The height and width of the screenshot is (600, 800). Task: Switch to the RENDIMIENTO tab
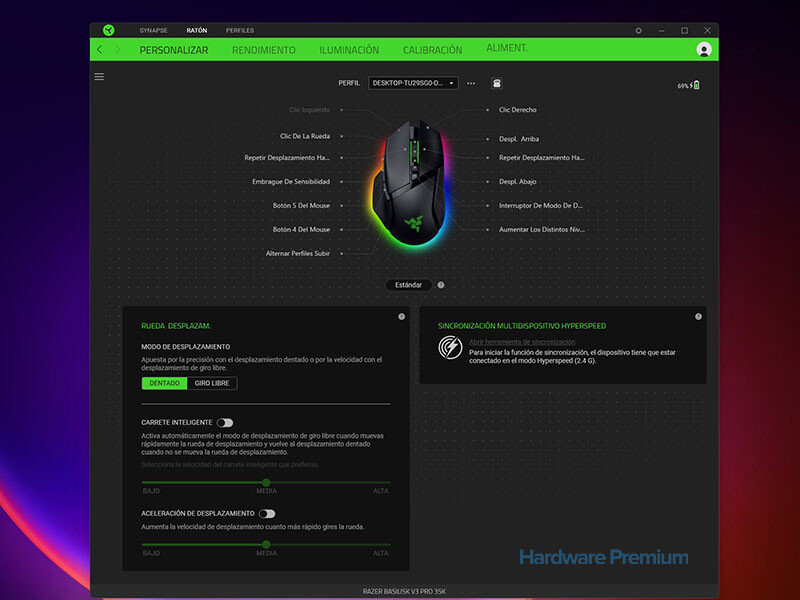[x=264, y=50]
